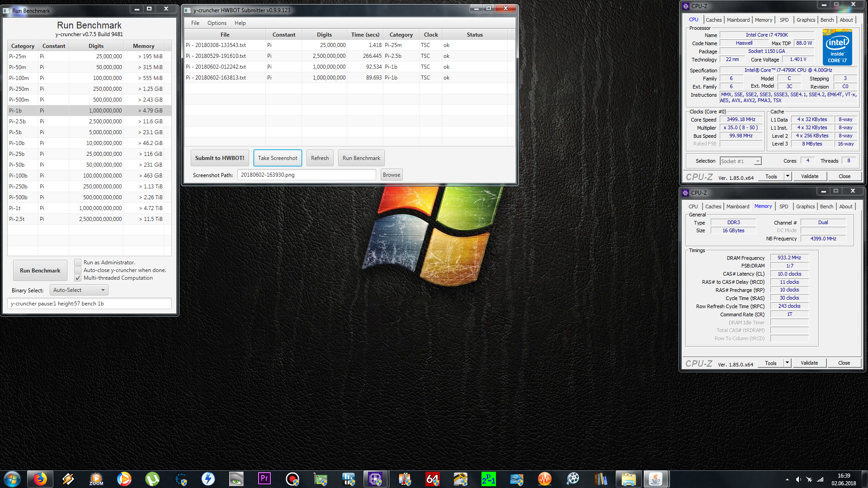This screenshot has height=488, width=868.
Task: Open the graphics card taskbar icon
Action: [321, 479]
